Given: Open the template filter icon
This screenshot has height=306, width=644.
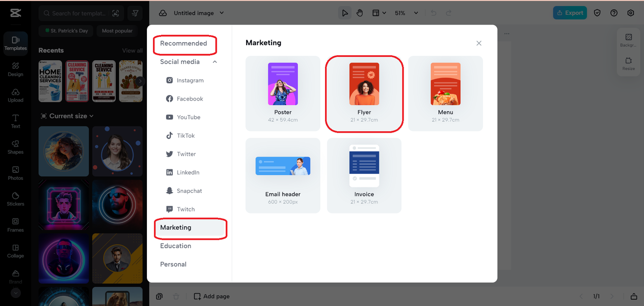Looking at the screenshot, I should (x=134, y=14).
